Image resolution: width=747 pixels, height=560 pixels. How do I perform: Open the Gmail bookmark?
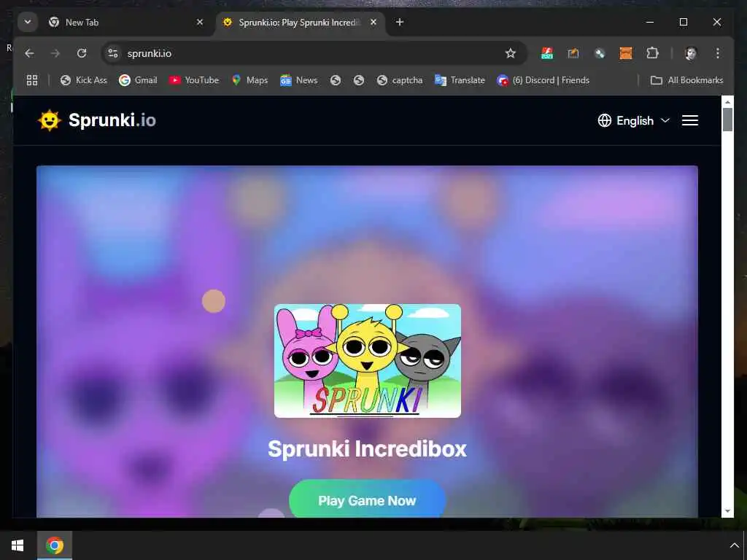[138, 80]
